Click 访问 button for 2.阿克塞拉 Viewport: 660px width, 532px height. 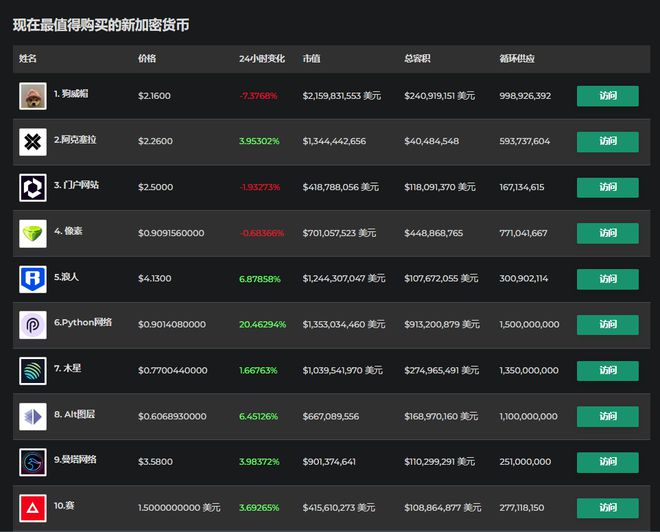click(x=607, y=141)
